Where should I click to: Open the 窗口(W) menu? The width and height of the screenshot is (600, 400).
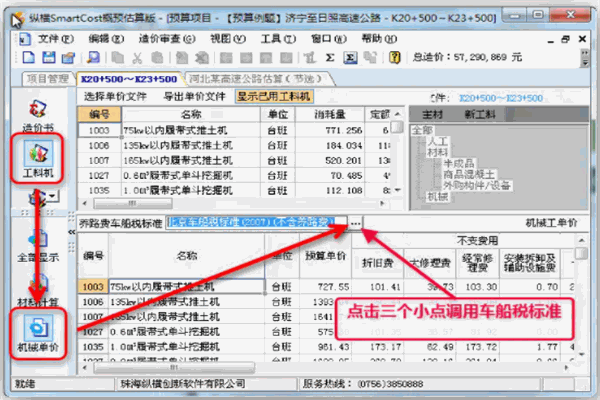coord(329,39)
